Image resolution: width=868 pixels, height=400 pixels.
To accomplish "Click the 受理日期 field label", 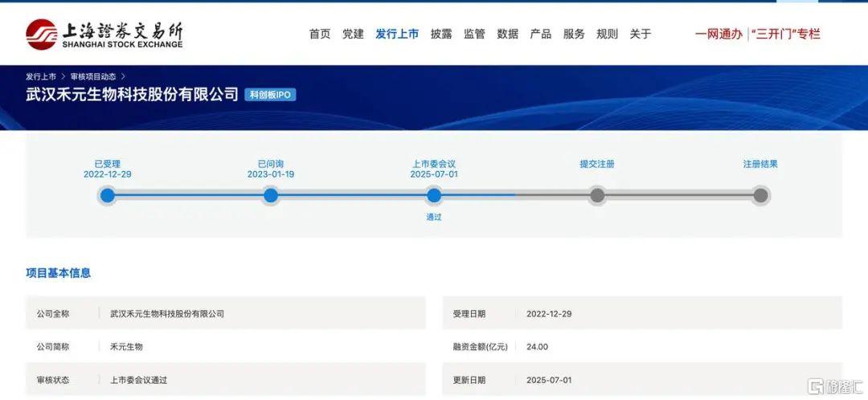I will pyautogui.click(x=469, y=314).
